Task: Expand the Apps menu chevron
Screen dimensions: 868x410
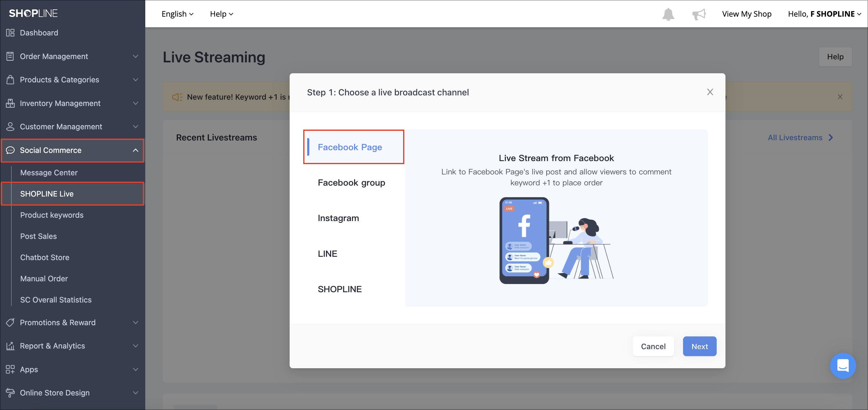Action: pos(136,369)
